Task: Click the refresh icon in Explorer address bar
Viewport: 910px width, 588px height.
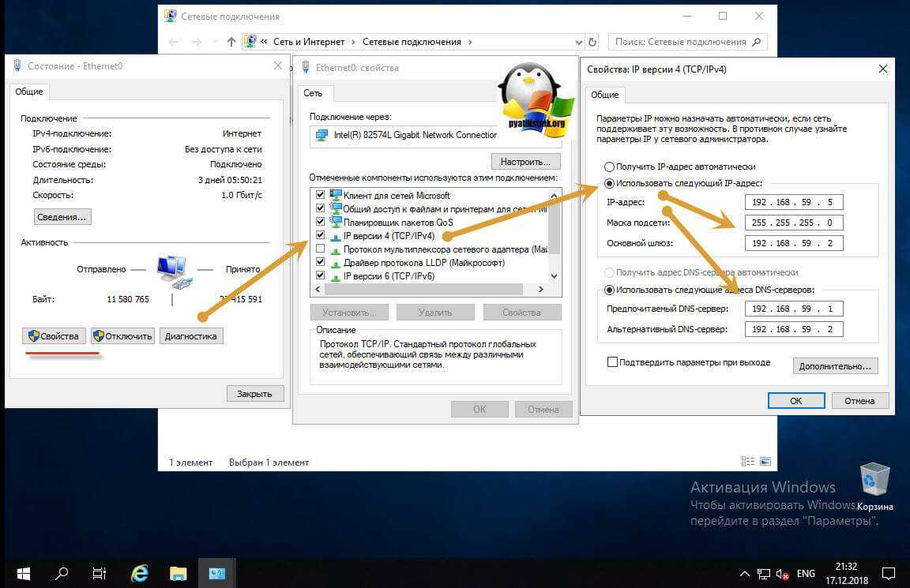Action: [592, 42]
